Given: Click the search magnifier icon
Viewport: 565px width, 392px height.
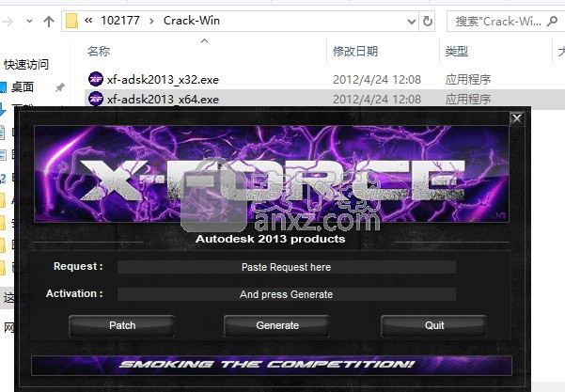Looking at the screenshot, I should pyautogui.click(x=552, y=22).
